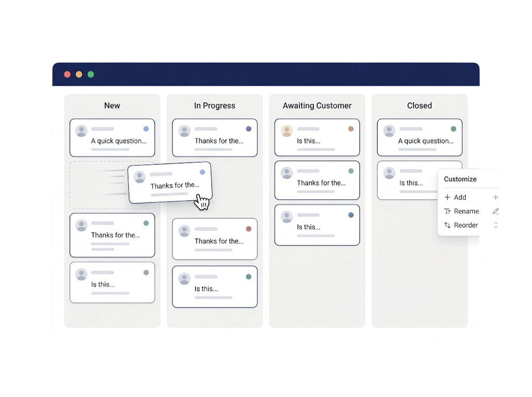Click the Awaiting Customer column header
The image size is (532, 397).
click(x=317, y=105)
